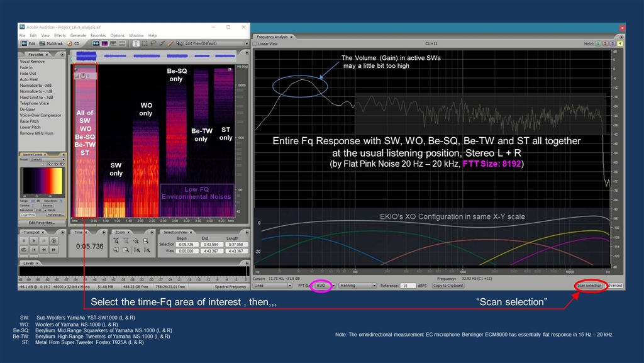Open Transport panel options menu arrow
The width and height of the screenshot is (644, 363).
coord(62,232)
